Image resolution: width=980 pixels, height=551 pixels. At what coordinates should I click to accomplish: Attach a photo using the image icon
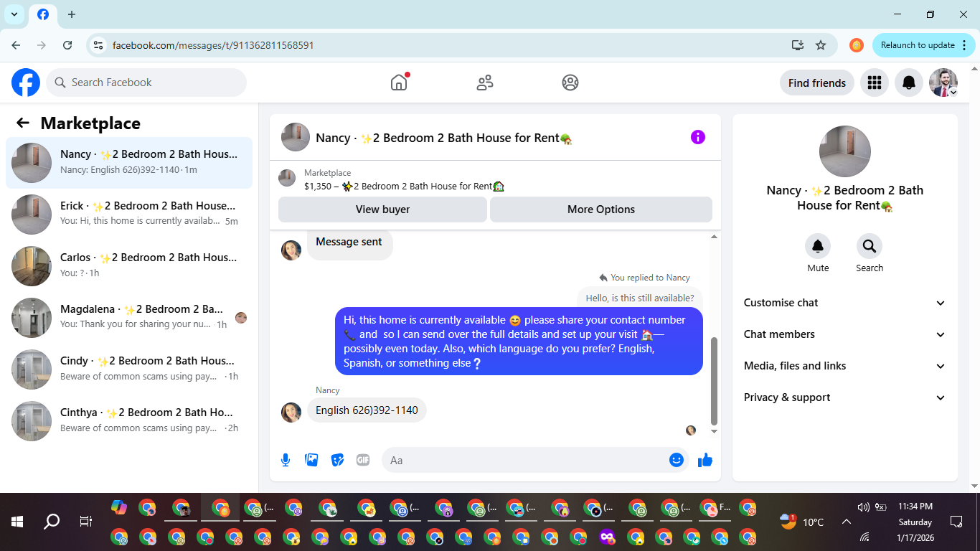[311, 460]
